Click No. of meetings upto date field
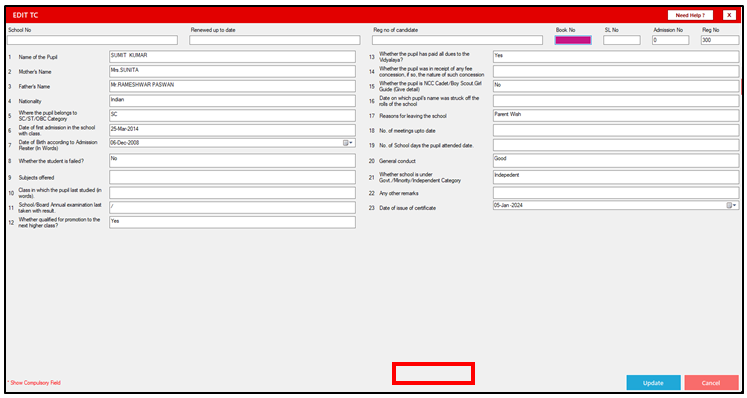The width and height of the screenshot is (747, 398). click(x=616, y=131)
